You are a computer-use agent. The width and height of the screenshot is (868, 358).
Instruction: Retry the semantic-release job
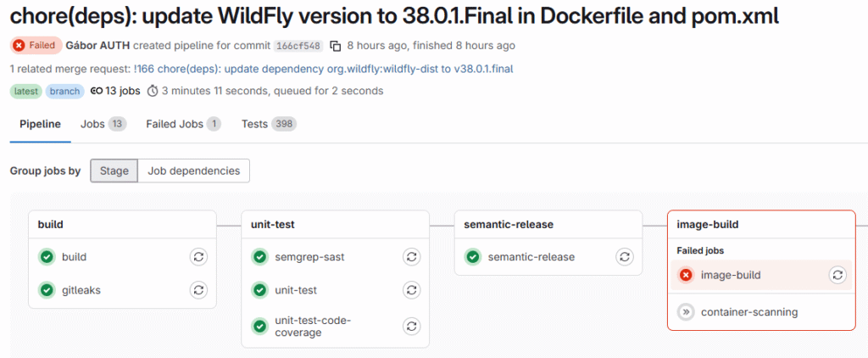[625, 257]
